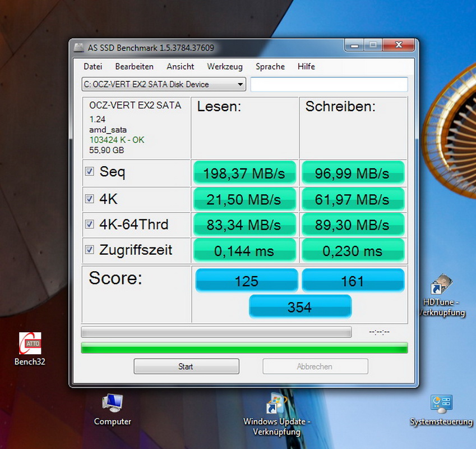
Task: Uncheck the Seq test checkbox
Action: (x=89, y=171)
